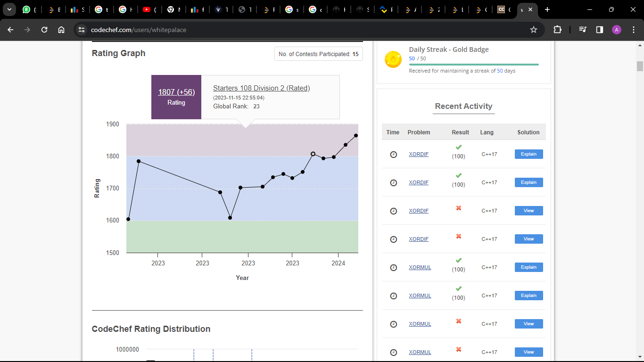Click Explain in the first XORMUL row

pyautogui.click(x=528, y=267)
